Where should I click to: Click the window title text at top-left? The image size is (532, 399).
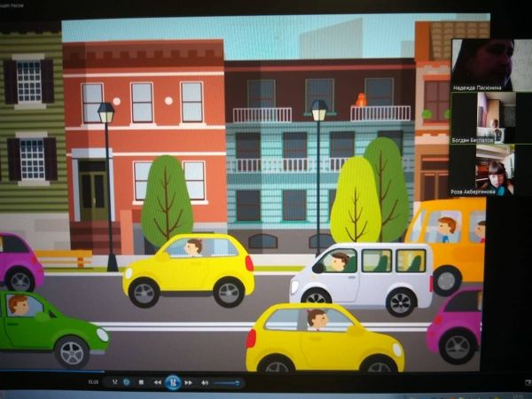click(12, 5)
